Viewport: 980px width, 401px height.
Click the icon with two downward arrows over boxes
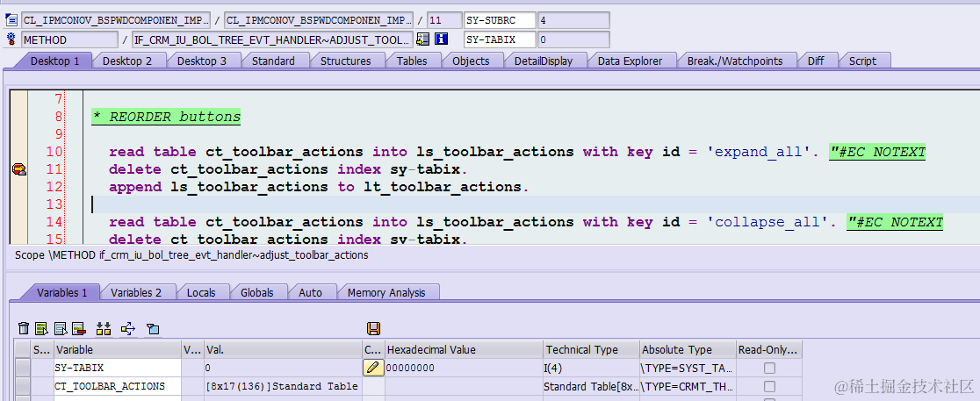point(104,328)
